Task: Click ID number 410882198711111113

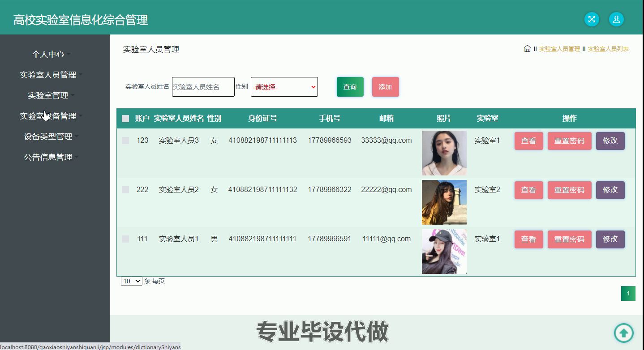Action: [263, 141]
